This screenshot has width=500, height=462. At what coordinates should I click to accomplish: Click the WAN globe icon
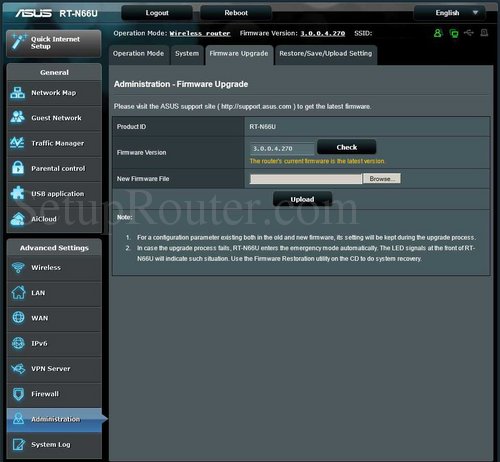pyautogui.click(x=18, y=318)
